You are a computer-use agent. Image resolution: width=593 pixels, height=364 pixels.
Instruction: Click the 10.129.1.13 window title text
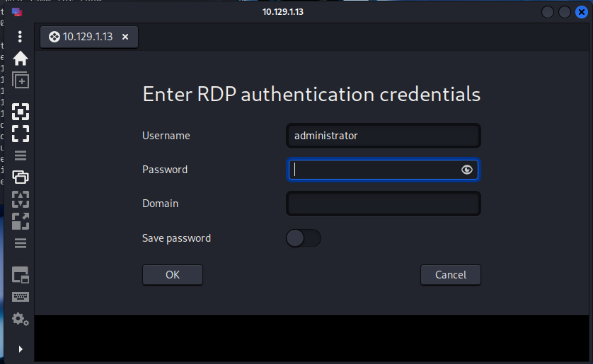click(283, 12)
